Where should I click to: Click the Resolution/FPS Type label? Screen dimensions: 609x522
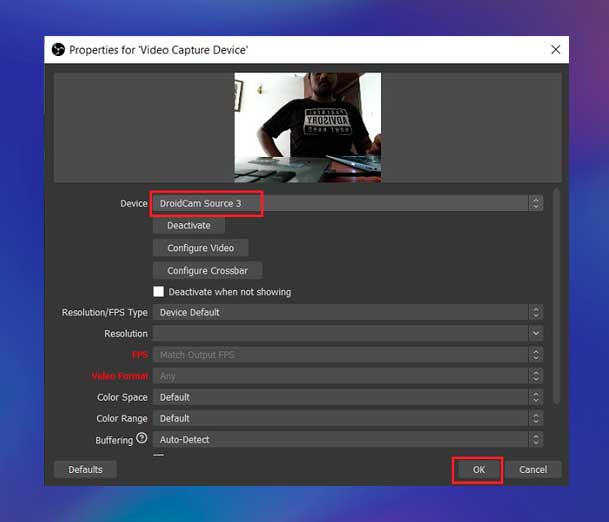click(x=104, y=313)
